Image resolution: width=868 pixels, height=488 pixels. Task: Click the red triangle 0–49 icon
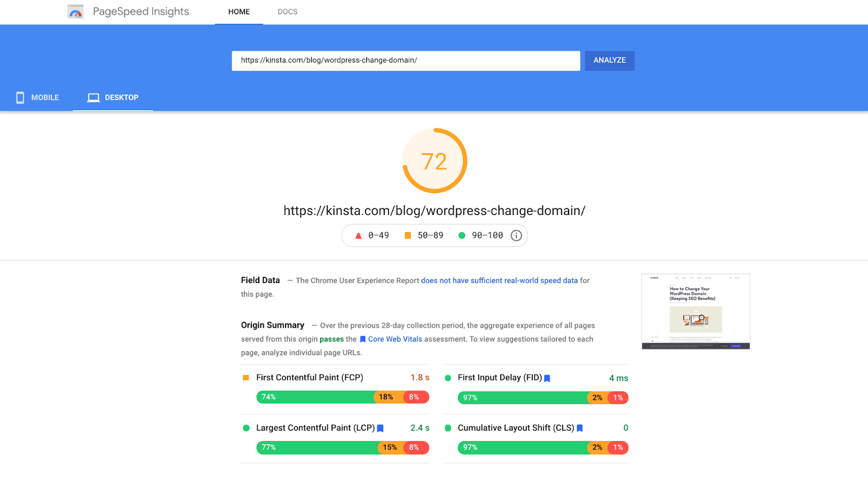(x=358, y=236)
